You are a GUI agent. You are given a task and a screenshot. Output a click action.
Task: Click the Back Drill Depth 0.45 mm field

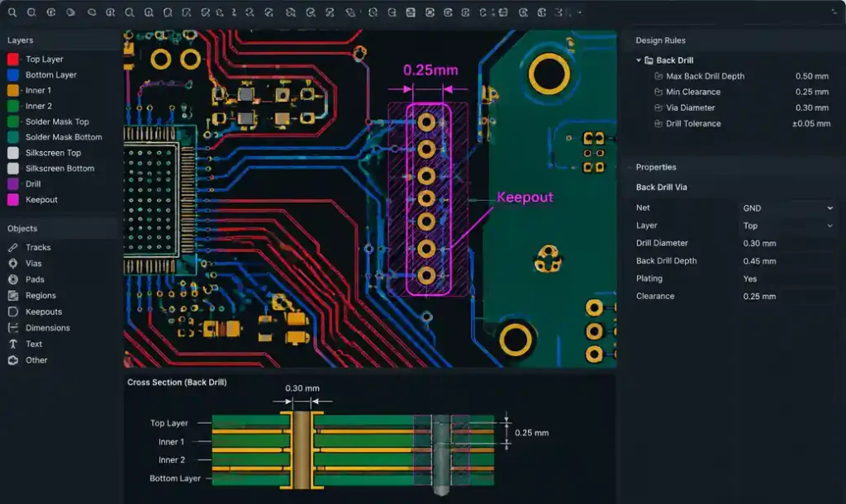pyautogui.click(x=787, y=261)
